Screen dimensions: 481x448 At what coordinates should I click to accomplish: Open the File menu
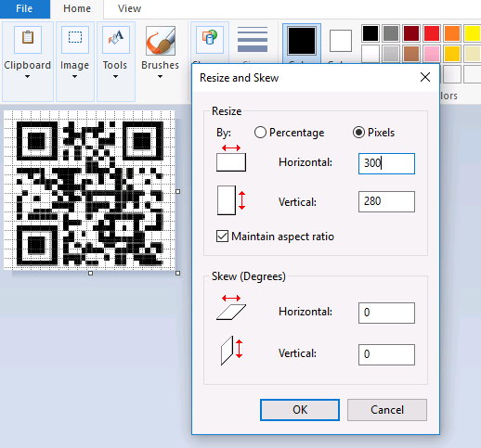tap(25, 8)
